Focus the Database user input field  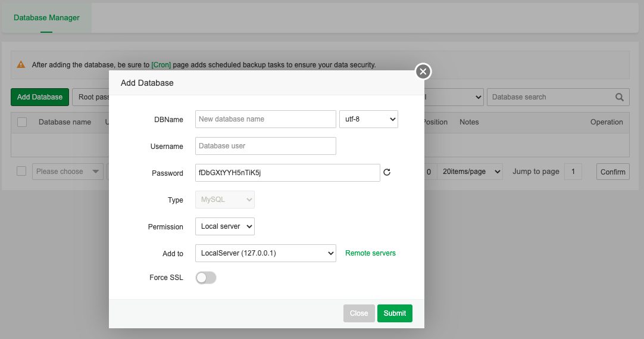265,146
